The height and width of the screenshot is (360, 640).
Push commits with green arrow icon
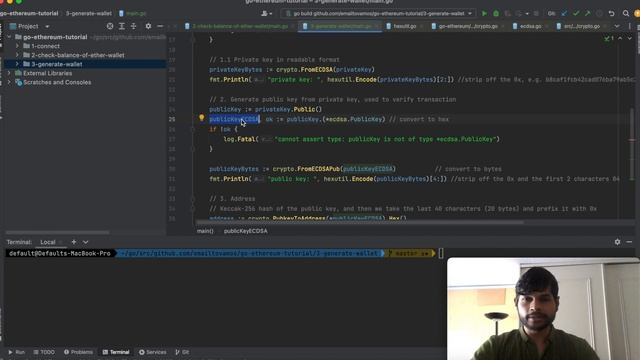click(x=587, y=13)
